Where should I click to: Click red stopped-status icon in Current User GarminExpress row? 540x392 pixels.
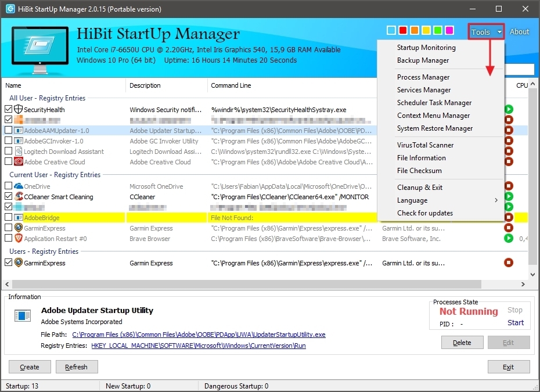[x=509, y=228]
